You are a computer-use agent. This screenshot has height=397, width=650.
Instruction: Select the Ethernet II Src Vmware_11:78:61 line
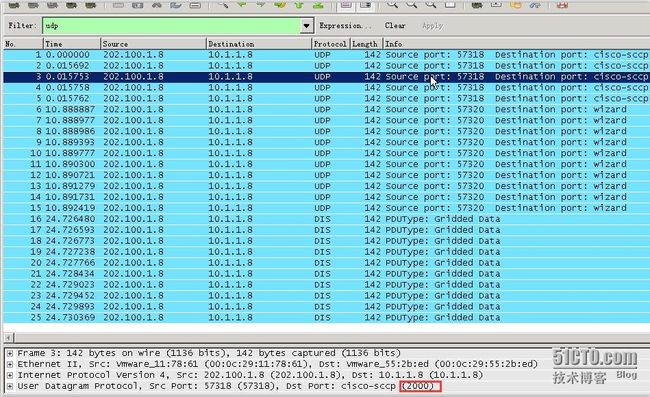[x=277, y=364]
